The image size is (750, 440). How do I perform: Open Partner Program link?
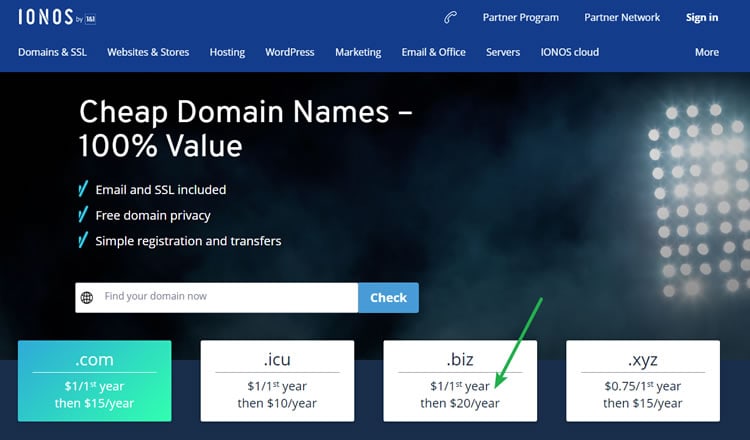click(520, 18)
